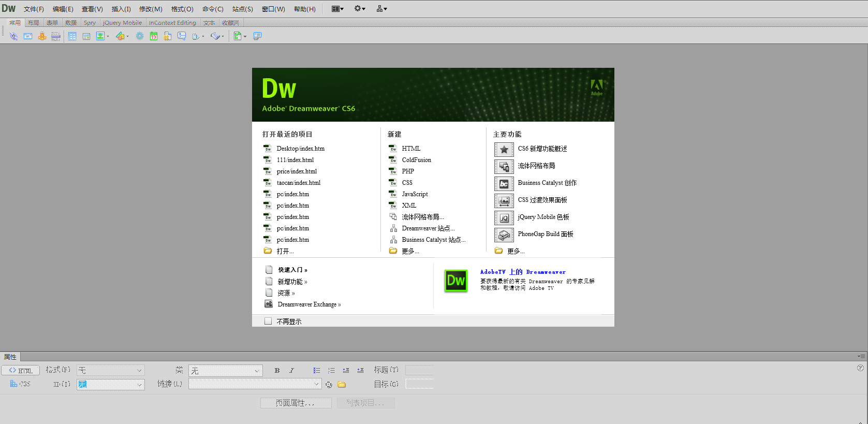Image resolution: width=868 pixels, height=424 pixels.
Task: Open recent file taocan/index.html
Action: point(299,183)
